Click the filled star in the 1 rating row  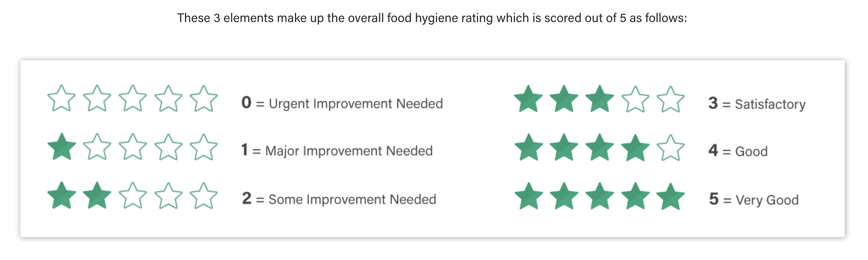[x=61, y=147]
